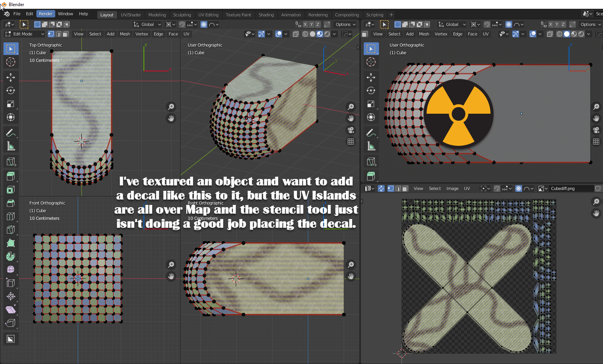Click the camera view icon in the middle viewport
This screenshot has width=603, height=364.
click(351, 130)
